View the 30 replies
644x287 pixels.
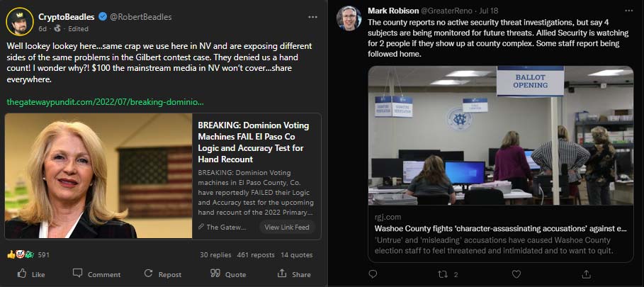point(215,255)
